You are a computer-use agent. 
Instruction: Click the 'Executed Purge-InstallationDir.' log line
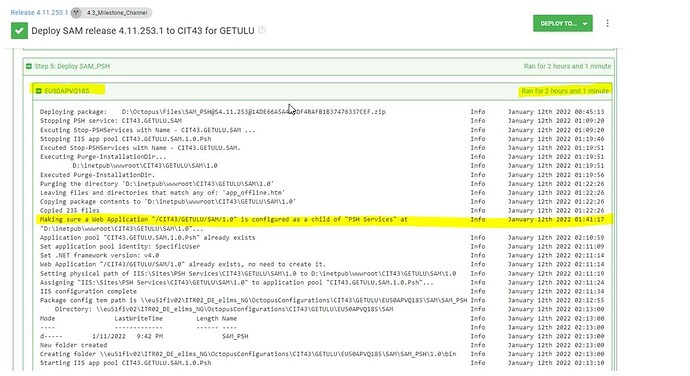click(97, 174)
